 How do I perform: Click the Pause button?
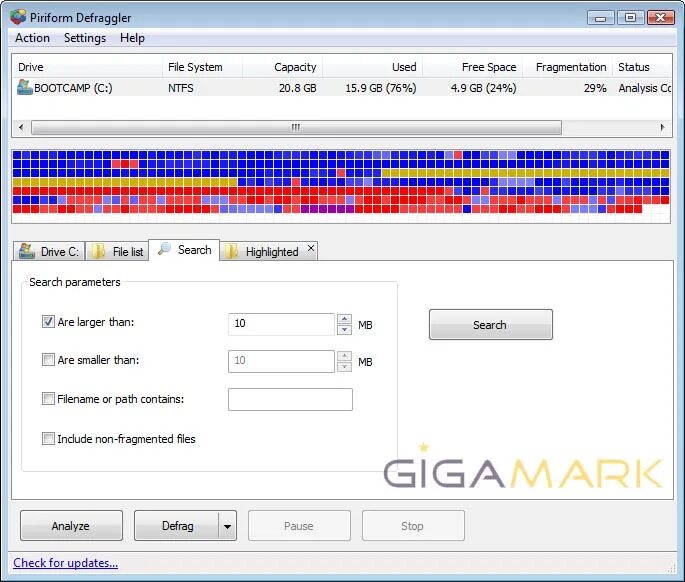[299, 526]
